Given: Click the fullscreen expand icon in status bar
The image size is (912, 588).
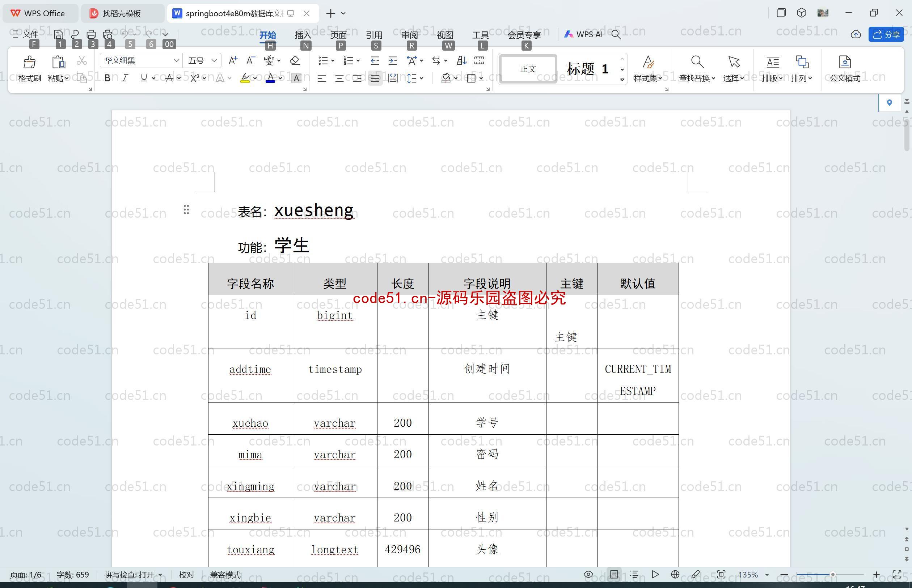Looking at the screenshot, I should pos(897,574).
